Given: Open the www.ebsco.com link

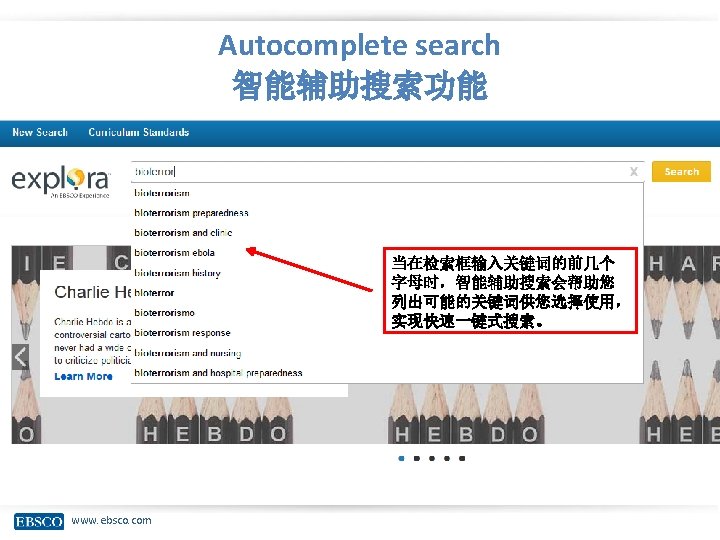Looking at the screenshot, I should [111, 521].
